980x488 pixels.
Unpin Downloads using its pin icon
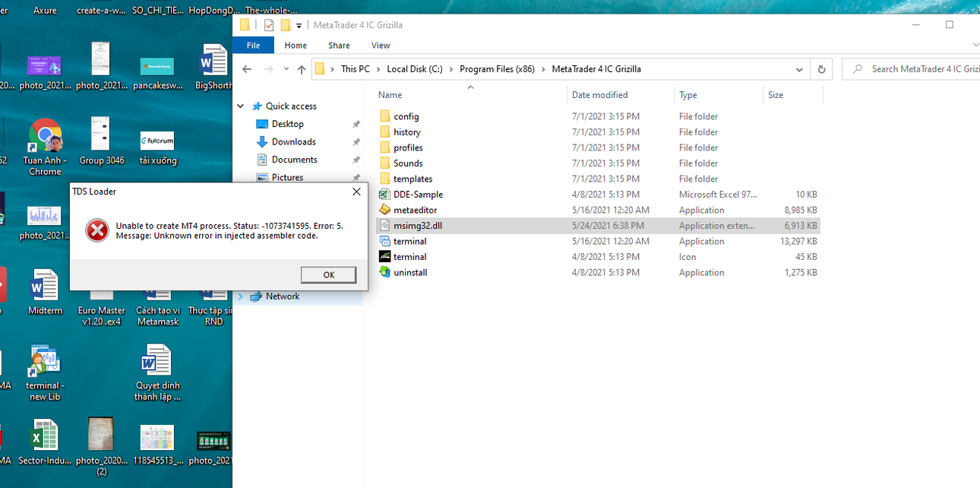point(356,141)
